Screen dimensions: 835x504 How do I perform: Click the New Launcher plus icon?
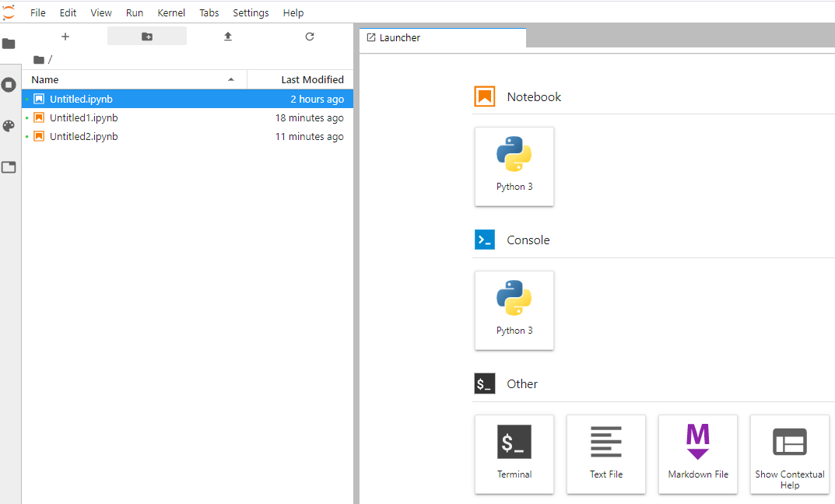point(65,37)
